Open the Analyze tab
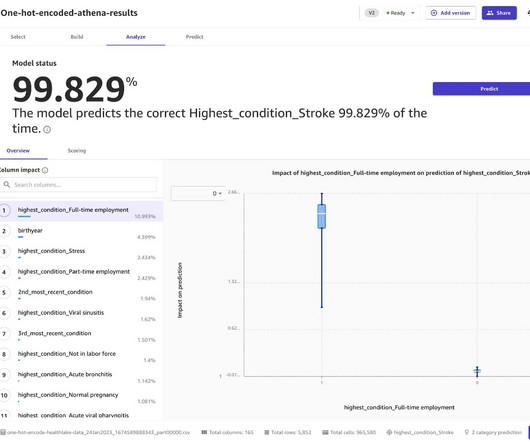This screenshot has width=530, height=442. tap(136, 37)
